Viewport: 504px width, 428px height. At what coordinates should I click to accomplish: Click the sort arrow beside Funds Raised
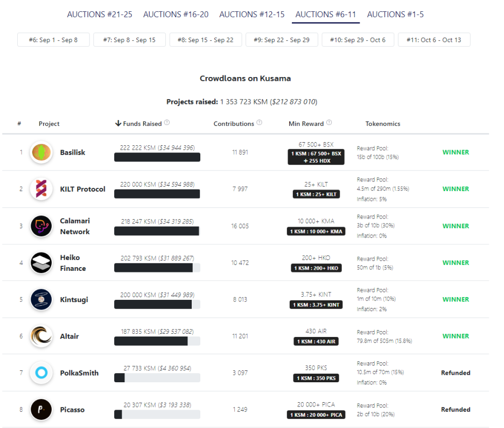[118, 123]
